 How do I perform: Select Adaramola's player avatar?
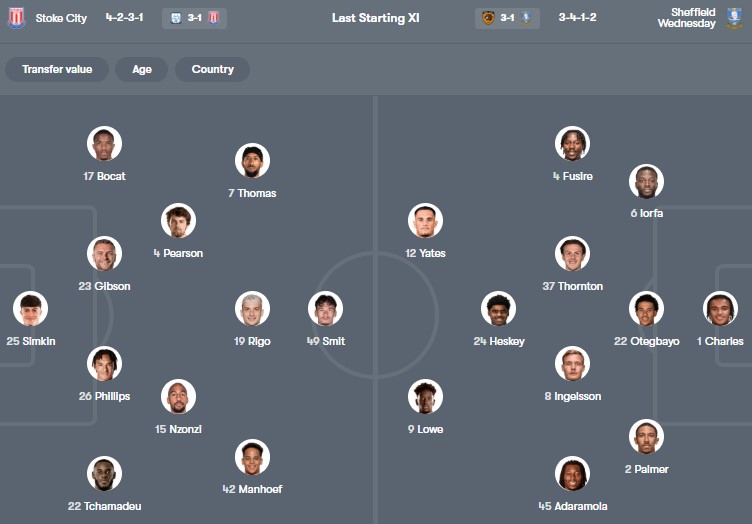point(573,474)
